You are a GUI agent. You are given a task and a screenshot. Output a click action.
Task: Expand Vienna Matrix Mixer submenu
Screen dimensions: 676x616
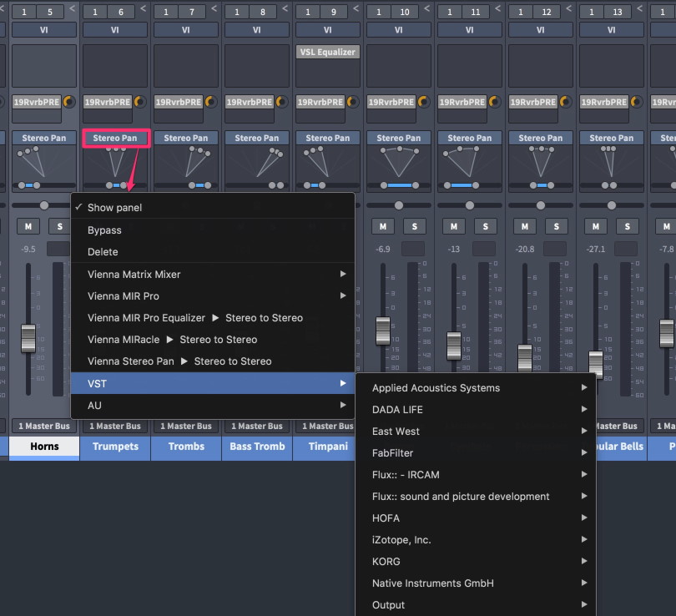click(213, 274)
